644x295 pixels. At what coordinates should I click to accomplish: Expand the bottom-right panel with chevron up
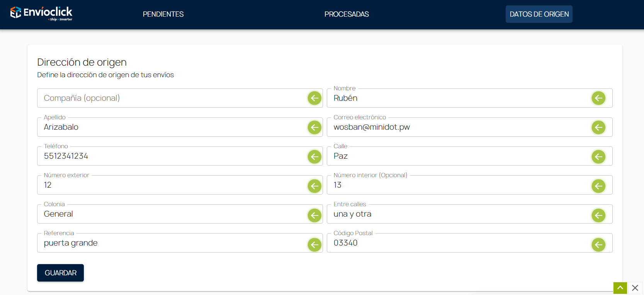620,288
